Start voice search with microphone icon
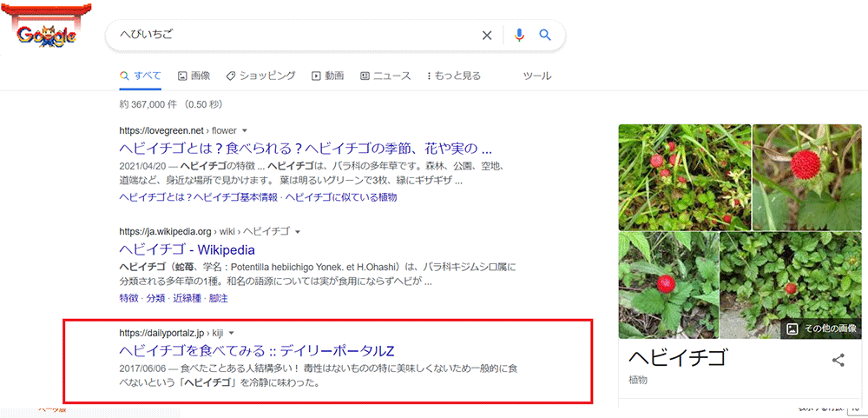 (519, 36)
